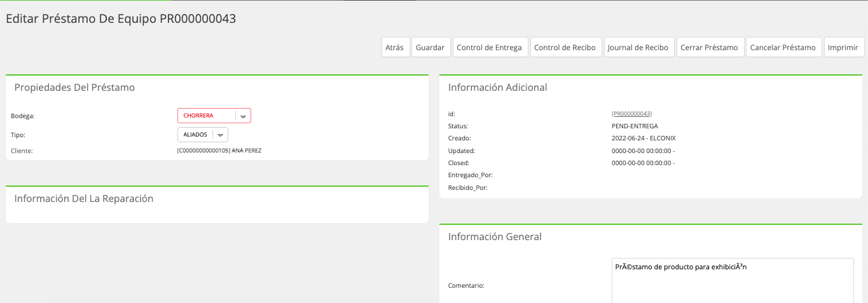Viewport: 868px width, 303px height.
Task: Go back with the Atrás button
Action: point(395,48)
